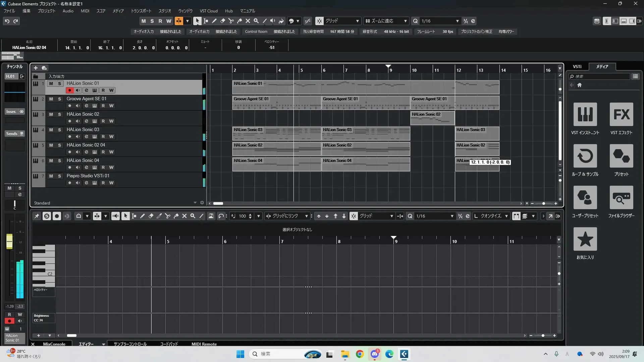Open VST Effects in media panel
Viewport: 644px width, 362px height.
[x=621, y=115]
